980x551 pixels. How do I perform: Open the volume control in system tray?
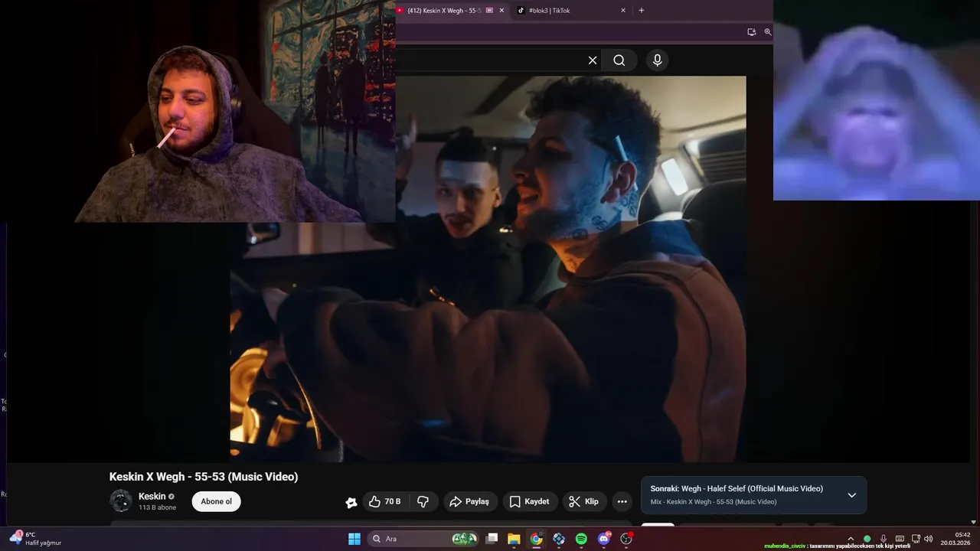pyautogui.click(x=928, y=539)
